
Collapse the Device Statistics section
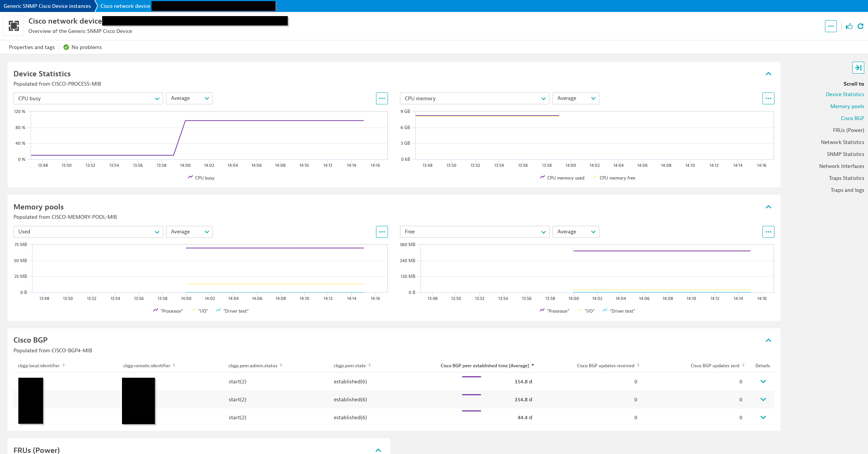pos(768,74)
